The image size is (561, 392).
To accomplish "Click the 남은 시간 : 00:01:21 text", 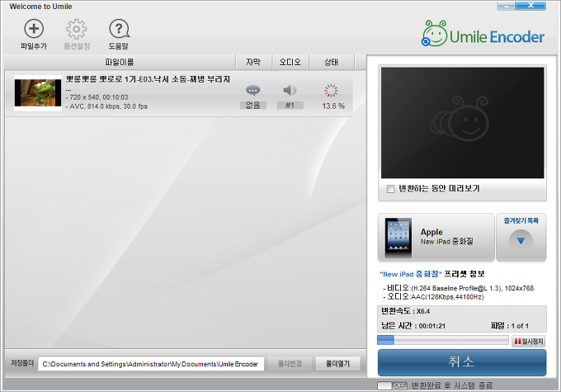I will coord(413,326).
